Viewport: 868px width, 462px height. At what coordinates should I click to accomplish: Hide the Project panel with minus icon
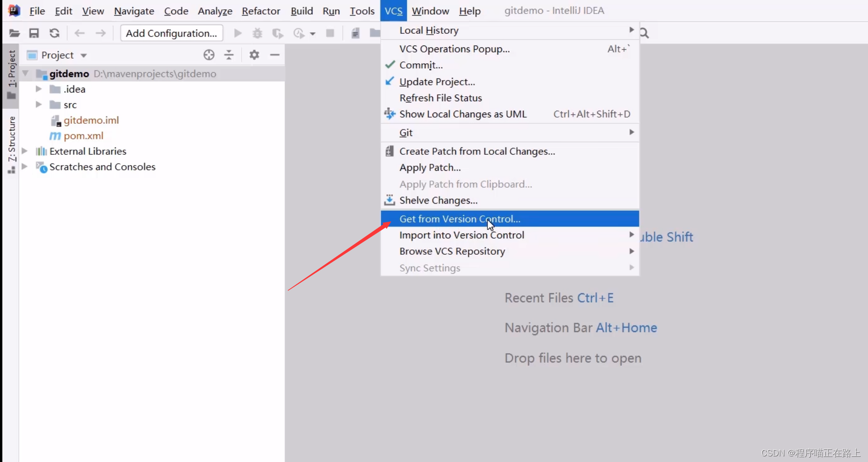click(x=275, y=55)
